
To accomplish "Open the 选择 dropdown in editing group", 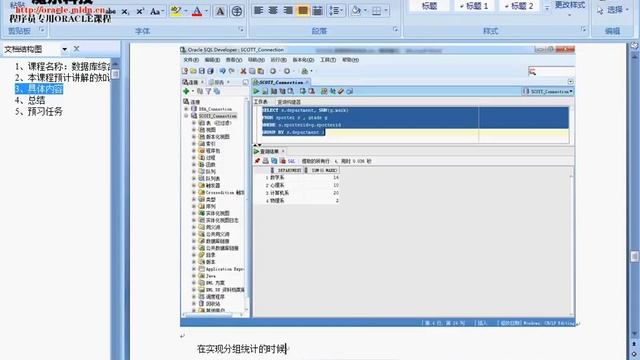I will click(613, 10).
